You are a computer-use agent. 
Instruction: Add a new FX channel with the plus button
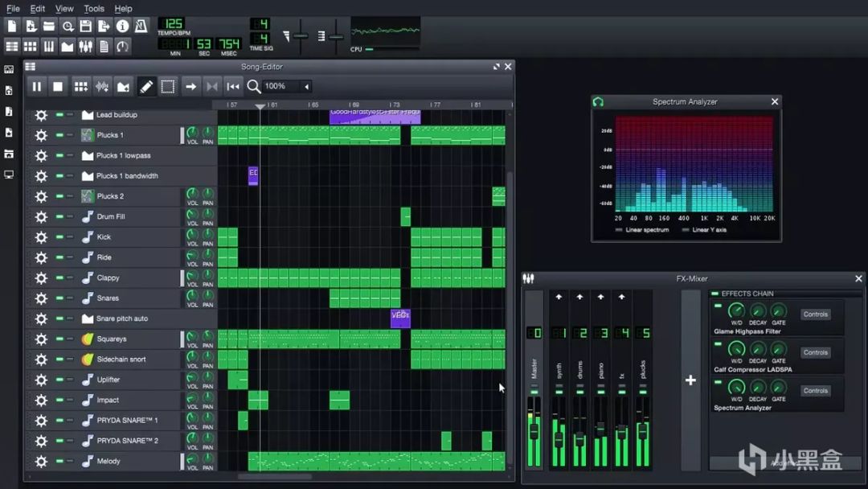pos(690,380)
